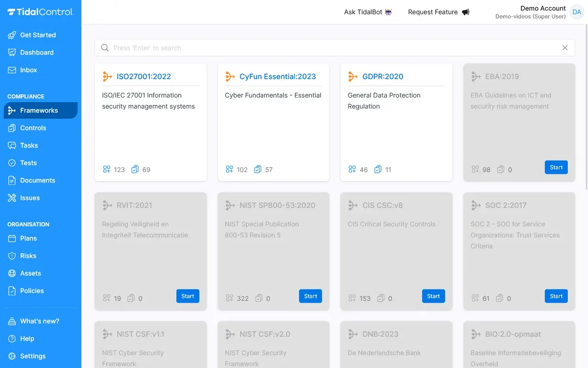The width and height of the screenshot is (588, 368).
Task: Click EBA:2019 card title
Action: tap(502, 77)
